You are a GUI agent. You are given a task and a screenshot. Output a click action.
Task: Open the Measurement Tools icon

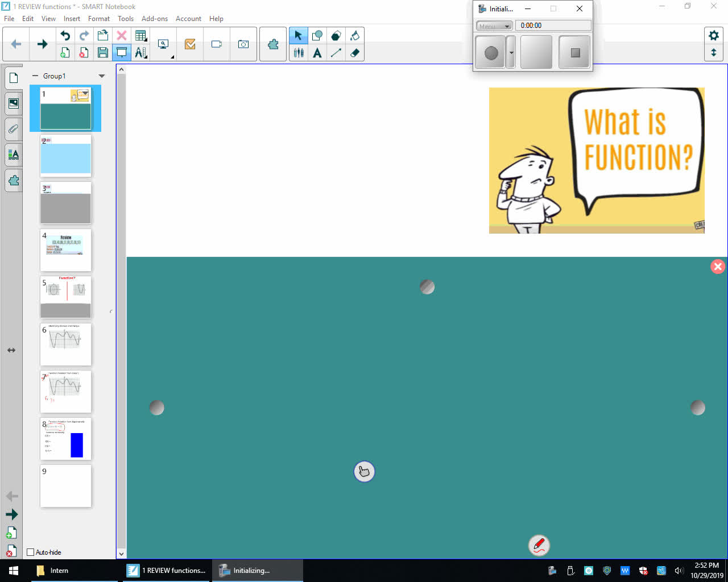[140, 53]
